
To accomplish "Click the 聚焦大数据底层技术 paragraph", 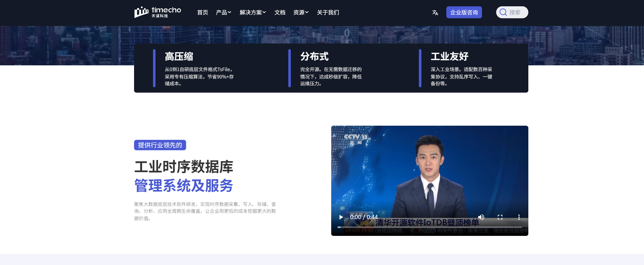I will pyautogui.click(x=205, y=211).
